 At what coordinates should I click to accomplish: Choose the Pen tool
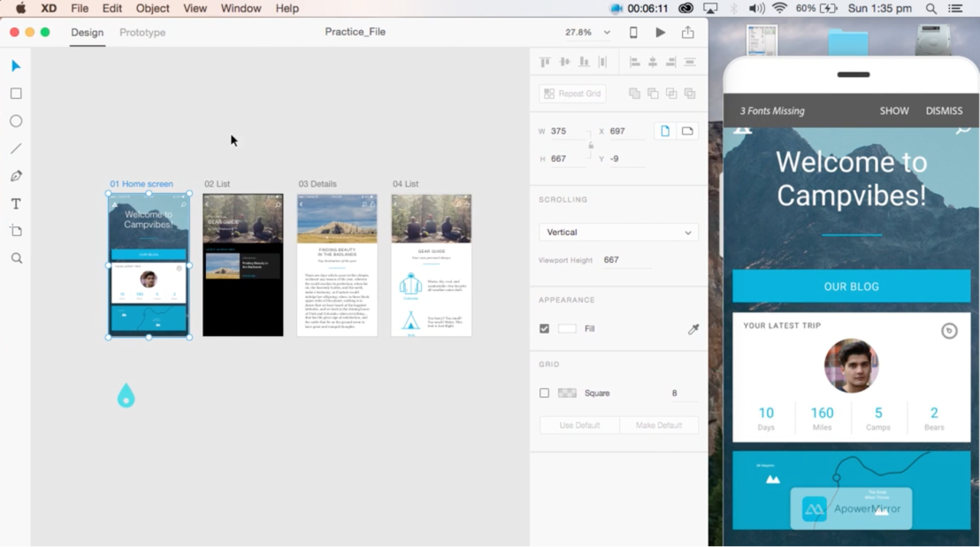coord(16,175)
